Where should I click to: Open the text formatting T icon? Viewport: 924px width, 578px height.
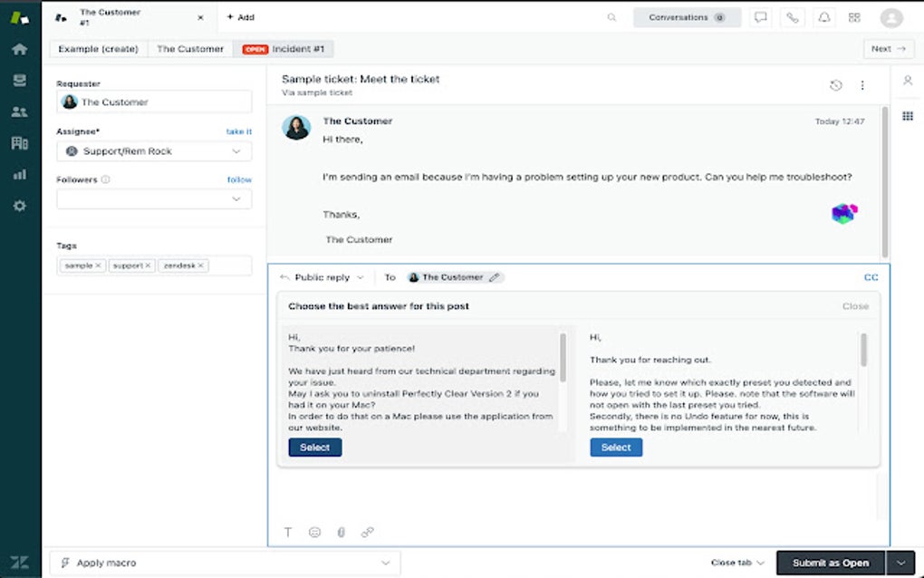[288, 532]
